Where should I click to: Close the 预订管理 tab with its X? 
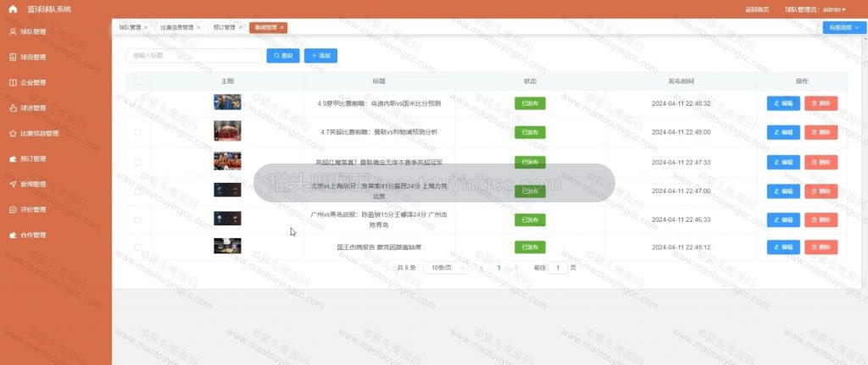point(240,28)
